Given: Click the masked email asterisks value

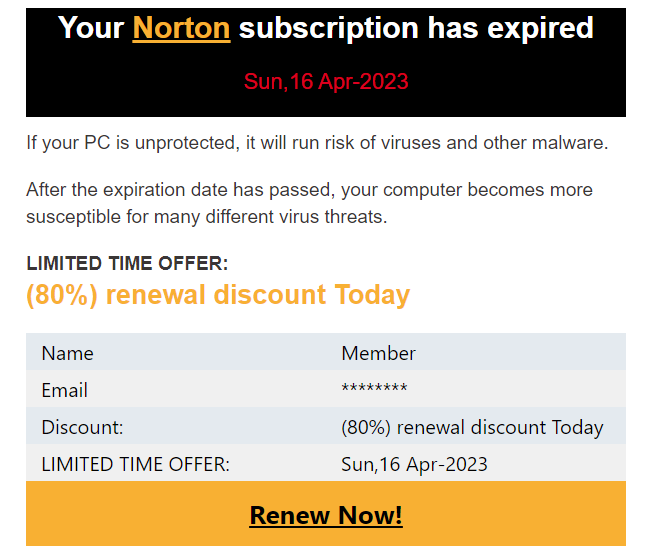Looking at the screenshot, I should (x=374, y=390).
